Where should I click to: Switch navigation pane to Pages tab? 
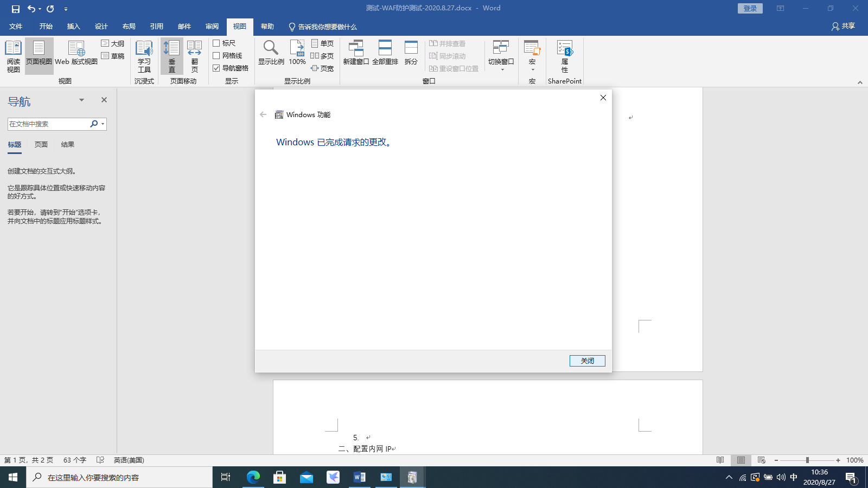[x=41, y=145]
